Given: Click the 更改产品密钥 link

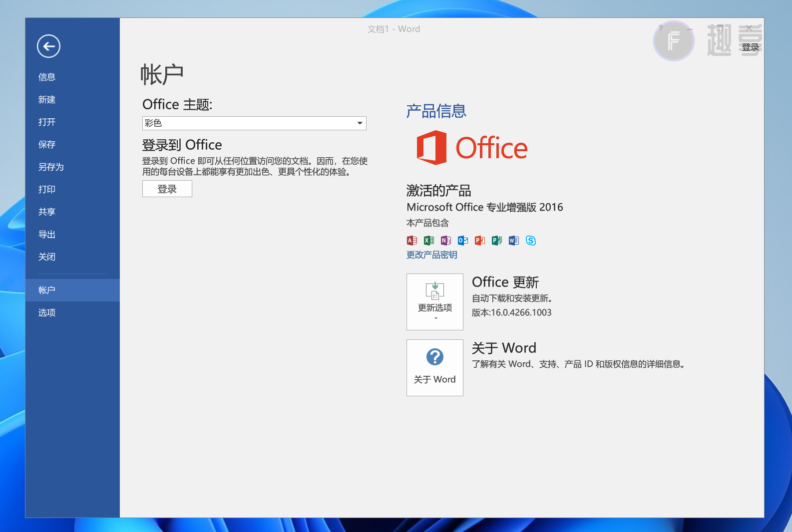Looking at the screenshot, I should (432, 255).
